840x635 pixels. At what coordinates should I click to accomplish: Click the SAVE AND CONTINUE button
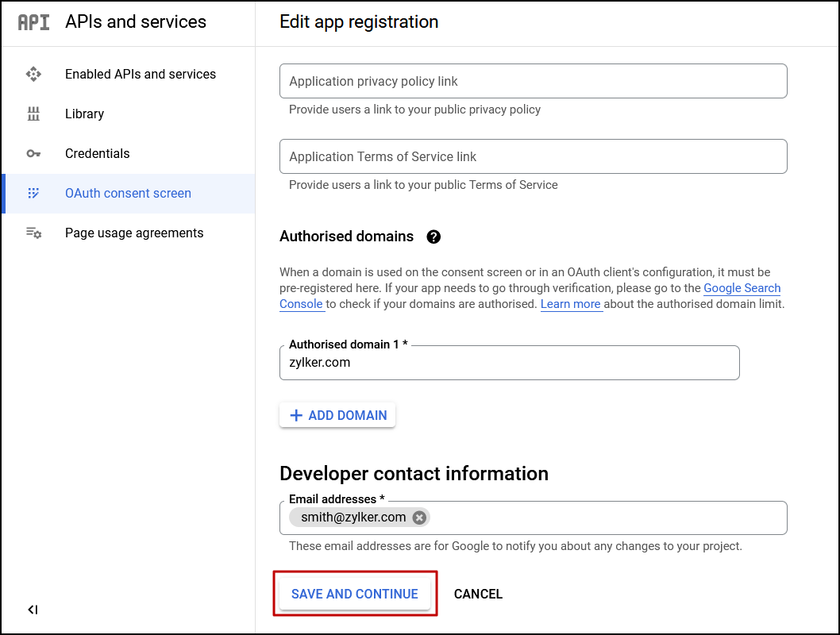pyautogui.click(x=355, y=594)
